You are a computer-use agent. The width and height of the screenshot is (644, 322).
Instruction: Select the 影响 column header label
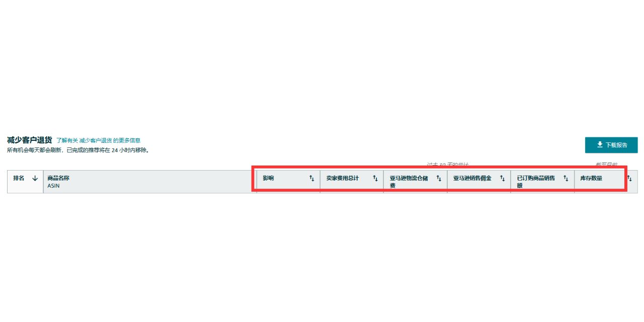268,178
